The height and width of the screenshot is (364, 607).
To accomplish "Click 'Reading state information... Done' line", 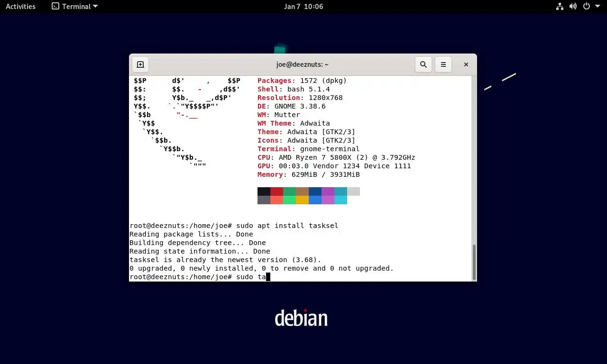I will 200,251.
